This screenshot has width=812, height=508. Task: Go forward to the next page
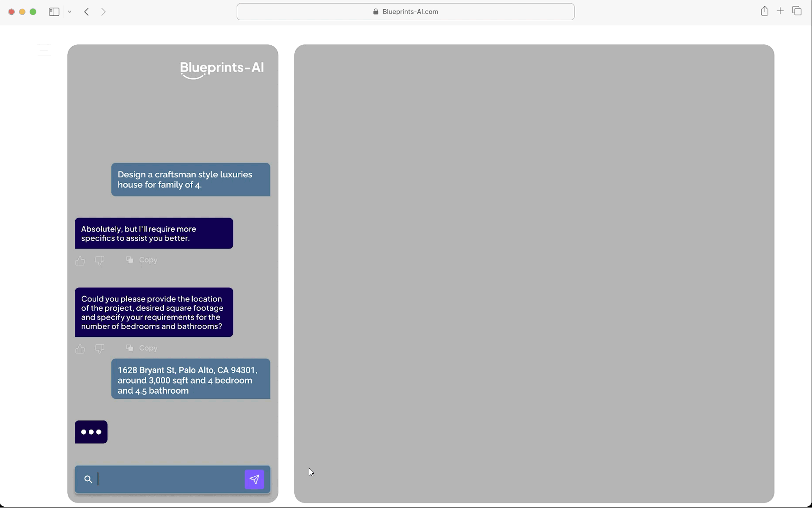point(104,12)
